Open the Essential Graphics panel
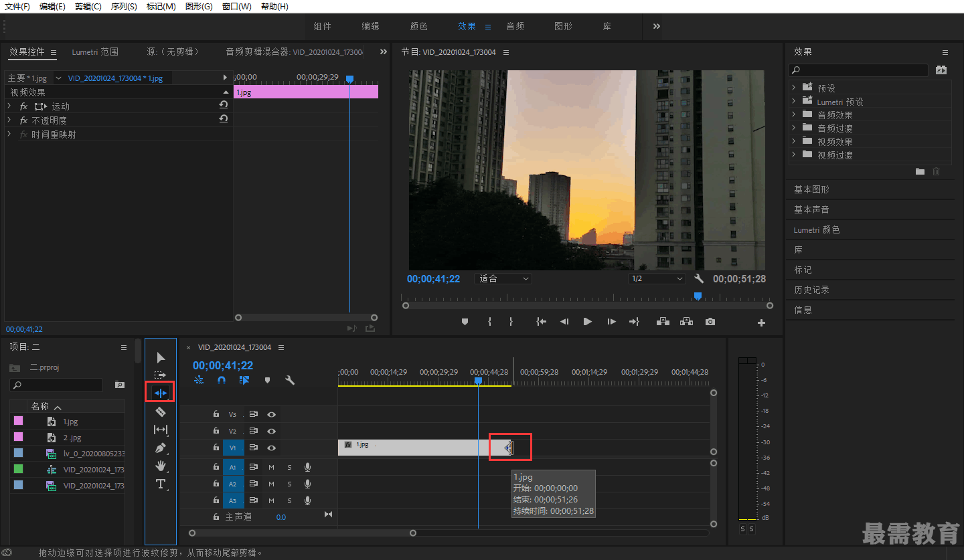964x560 pixels. [x=811, y=189]
